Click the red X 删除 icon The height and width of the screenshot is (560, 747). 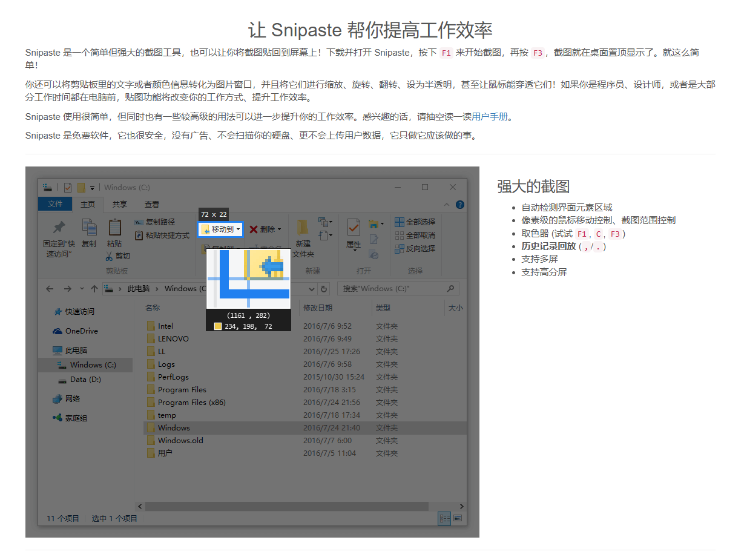(254, 229)
